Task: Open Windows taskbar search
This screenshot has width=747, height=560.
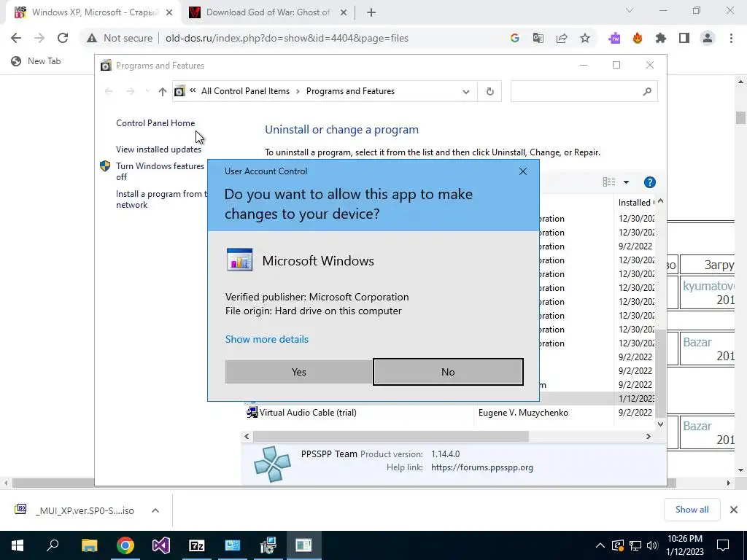Action: [x=53, y=545]
